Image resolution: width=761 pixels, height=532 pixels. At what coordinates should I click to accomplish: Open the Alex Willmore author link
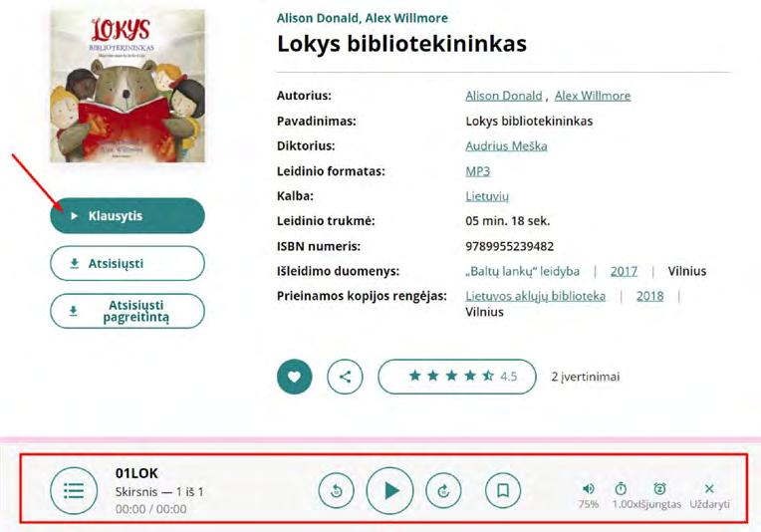(x=593, y=96)
